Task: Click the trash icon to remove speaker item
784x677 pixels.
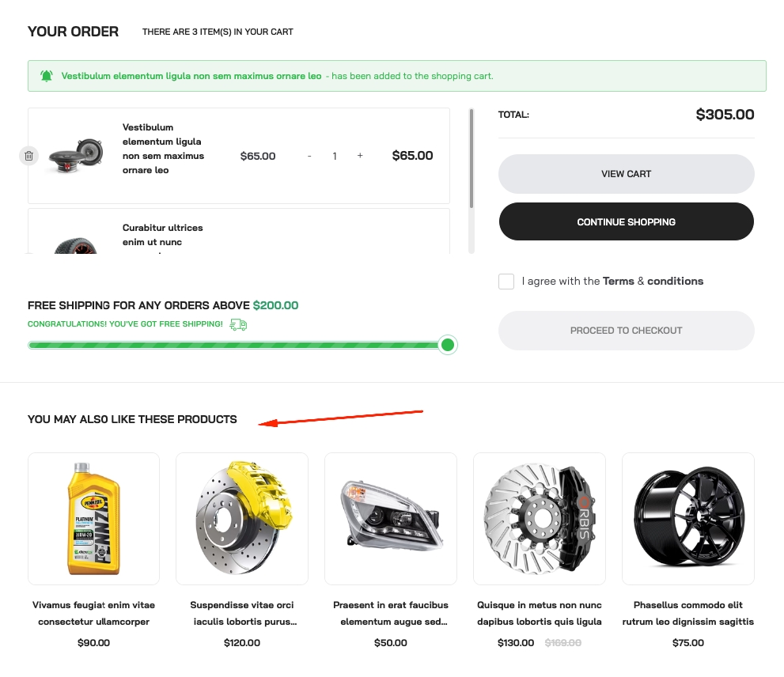Action: click(28, 156)
